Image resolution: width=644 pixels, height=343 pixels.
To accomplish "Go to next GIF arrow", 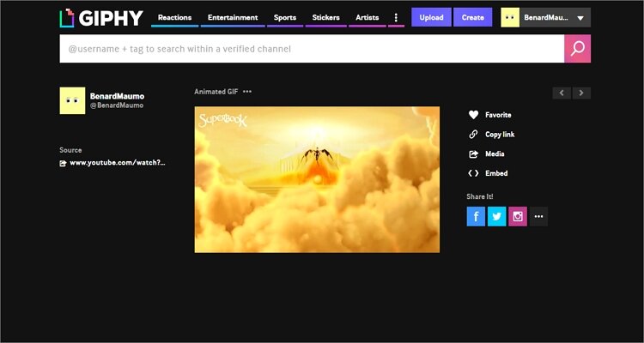I will point(581,93).
